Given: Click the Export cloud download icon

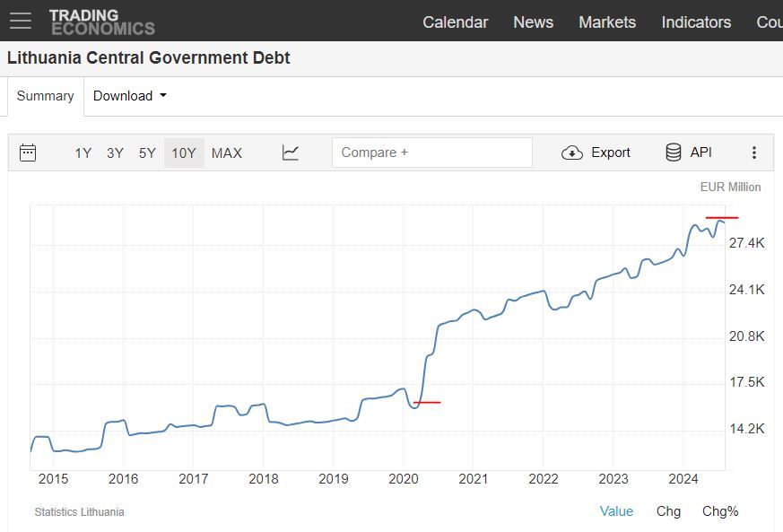Looking at the screenshot, I should click(572, 153).
